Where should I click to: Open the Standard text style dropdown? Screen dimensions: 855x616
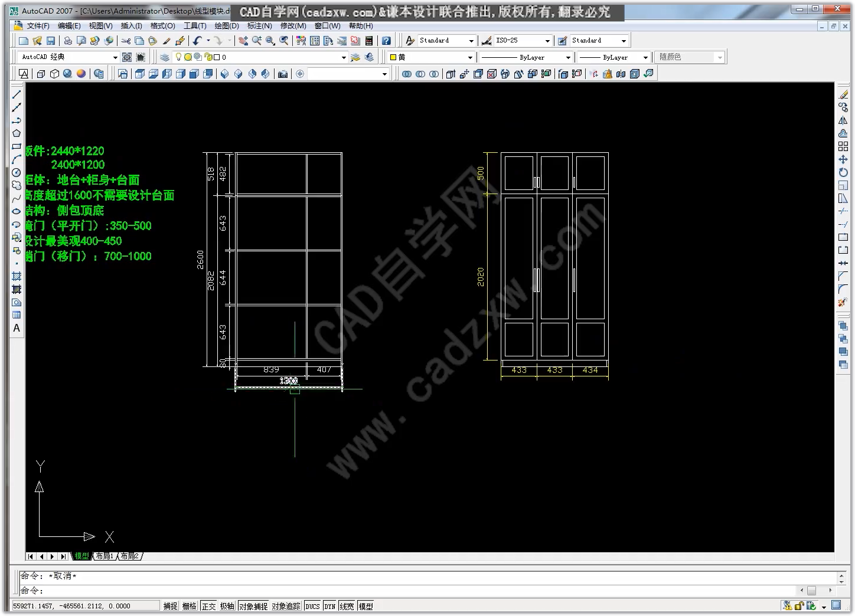click(x=471, y=41)
